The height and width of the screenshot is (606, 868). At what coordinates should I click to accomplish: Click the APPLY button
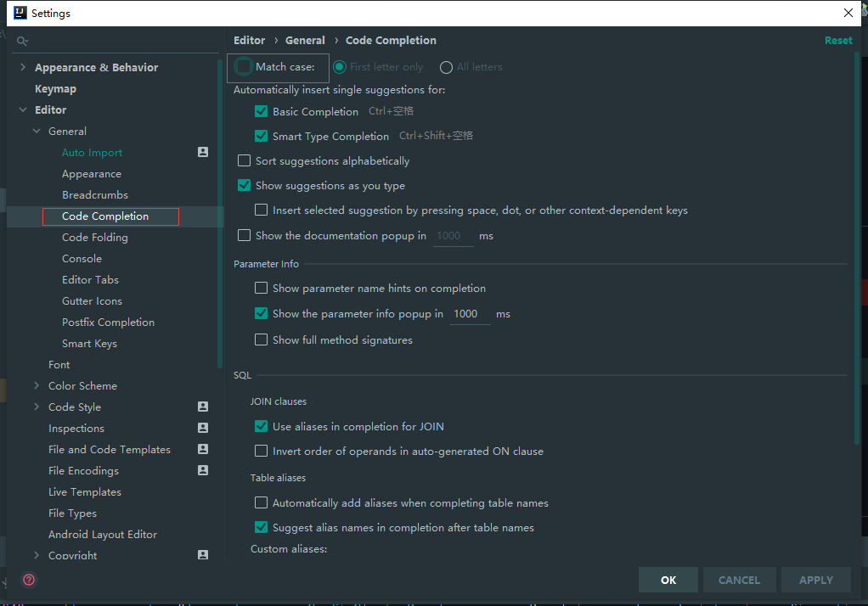[x=815, y=580]
